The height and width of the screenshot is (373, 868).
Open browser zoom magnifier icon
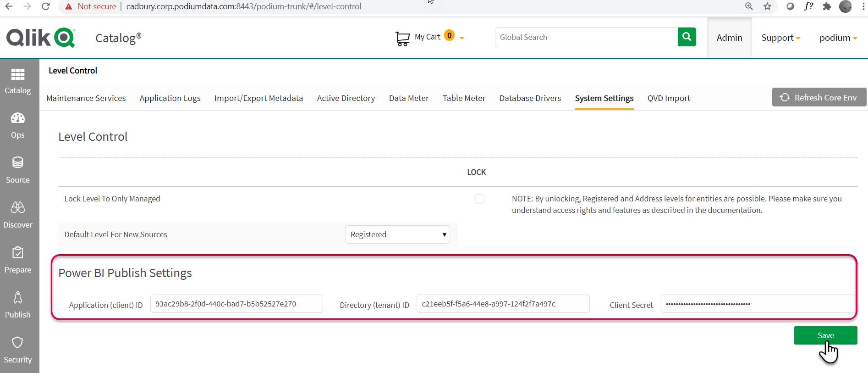[x=749, y=6]
